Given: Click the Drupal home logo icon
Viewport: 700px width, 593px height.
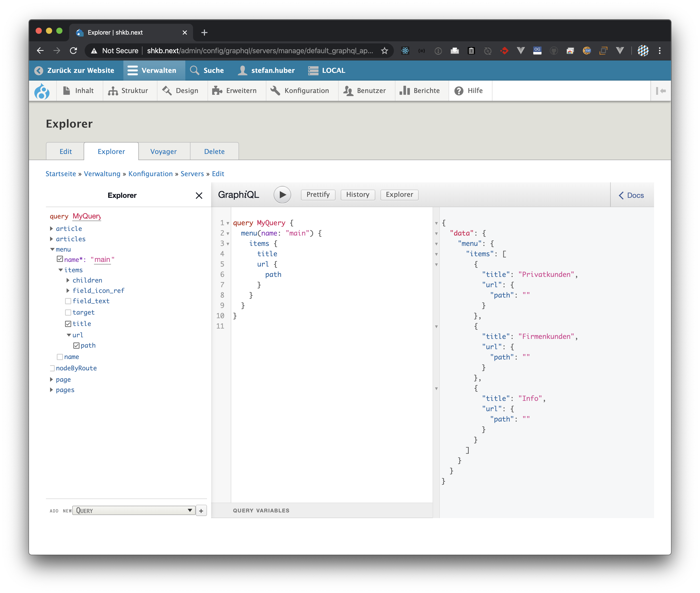Looking at the screenshot, I should tap(42, 91).
